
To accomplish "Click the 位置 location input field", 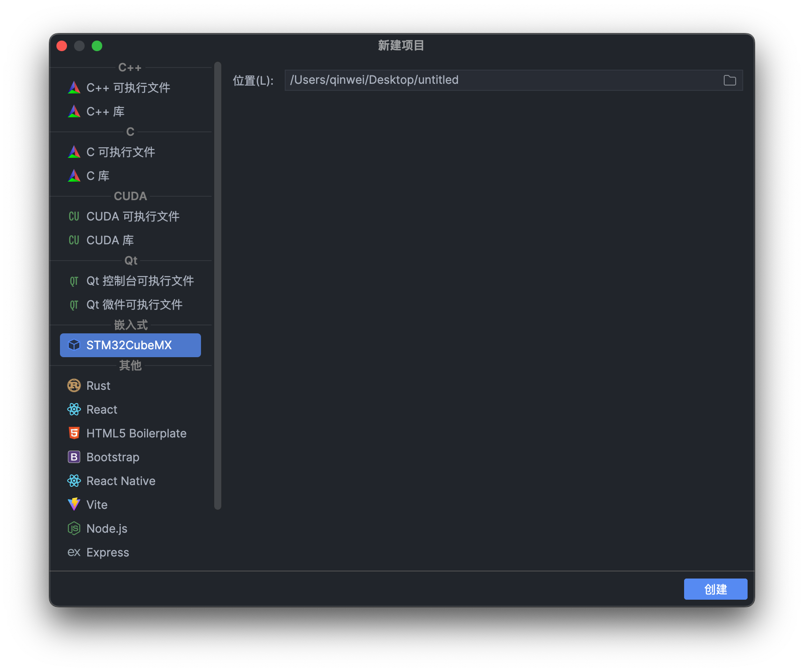I will (x=485, y=80).
